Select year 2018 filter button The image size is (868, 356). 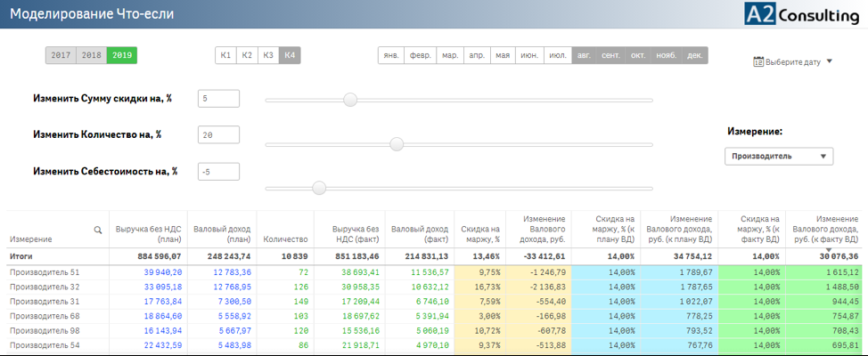pyautogui.click(x=91, y=55)
